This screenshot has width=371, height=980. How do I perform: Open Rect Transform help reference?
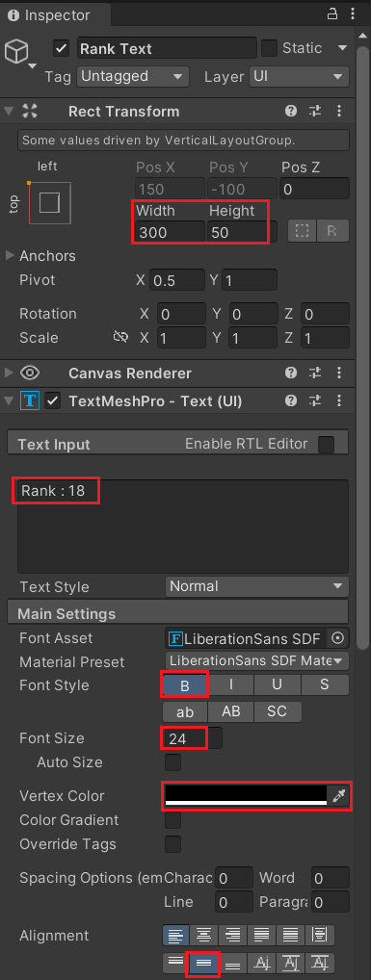(x=291, y=112)
